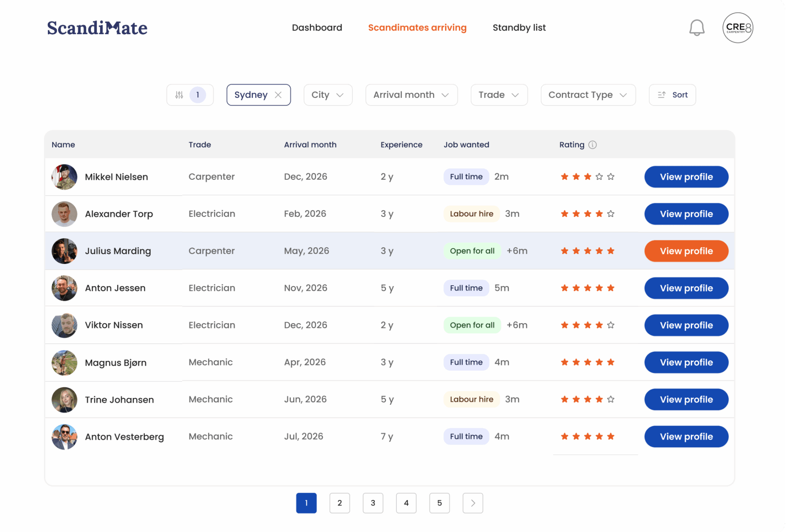The width and height of the screenshot is (786, 532).
Task: Click the Rating info icon
Action: (592, 145)
